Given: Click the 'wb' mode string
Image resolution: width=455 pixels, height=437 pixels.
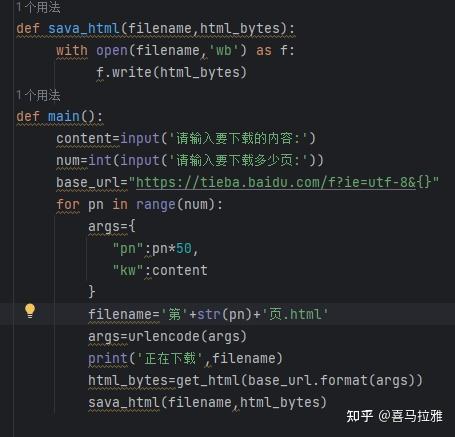Looking at the screenshot, I should pyautogui.click(x=224, y=50).
